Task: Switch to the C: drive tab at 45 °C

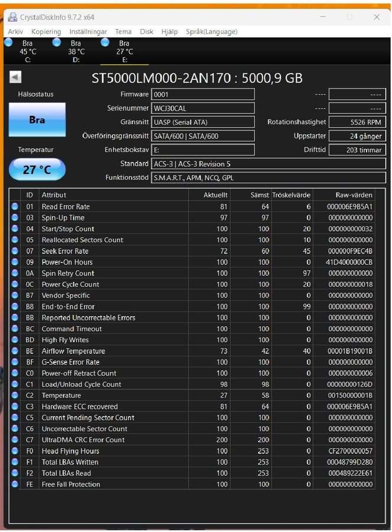Action: [28, 51]
